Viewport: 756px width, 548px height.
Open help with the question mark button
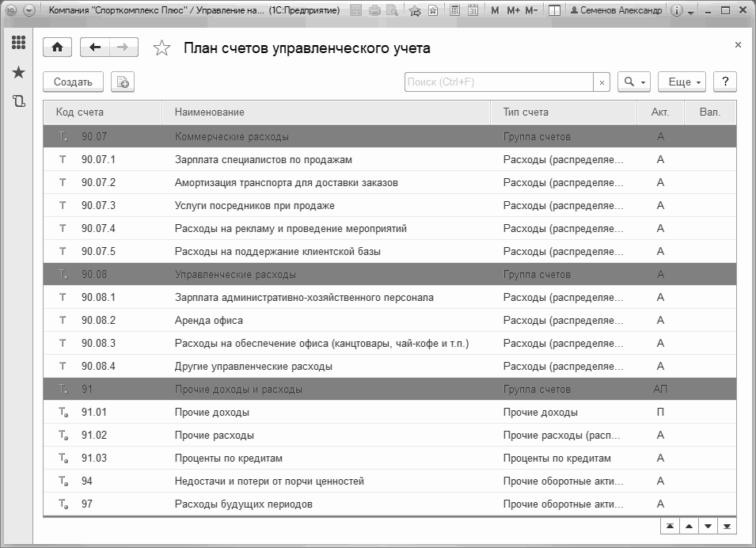click(725, 82)
